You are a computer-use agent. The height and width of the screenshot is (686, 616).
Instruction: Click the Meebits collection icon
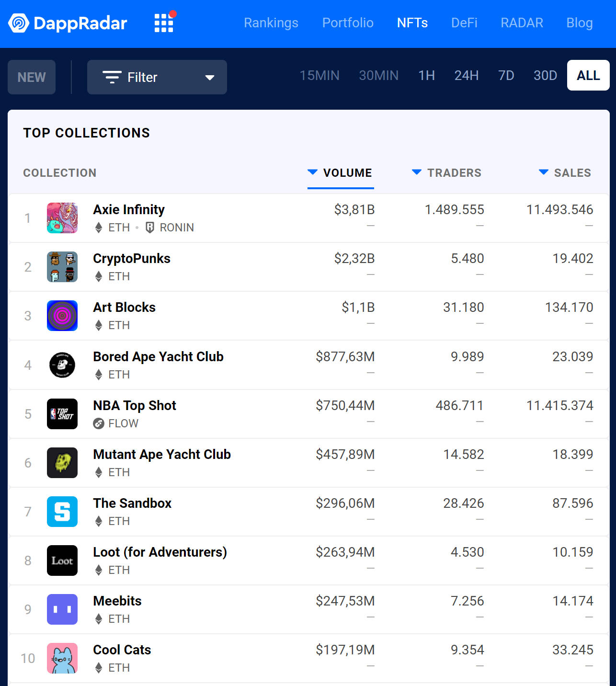(62, 609)
